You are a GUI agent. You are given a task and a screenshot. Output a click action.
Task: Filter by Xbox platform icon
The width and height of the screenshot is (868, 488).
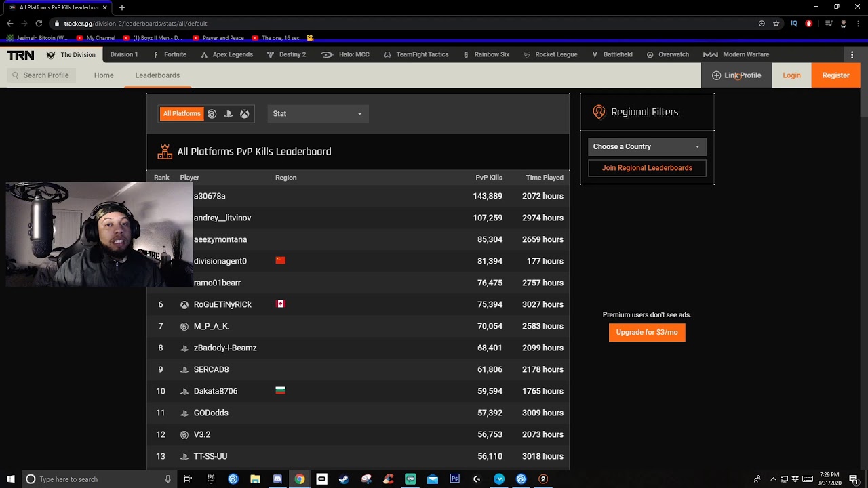point(245,114)
